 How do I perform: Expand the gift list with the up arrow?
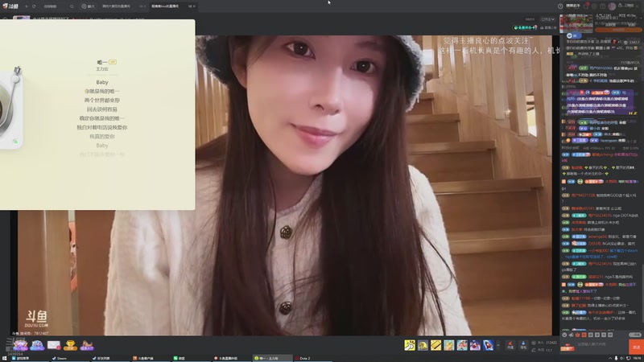tap(498, 345)
